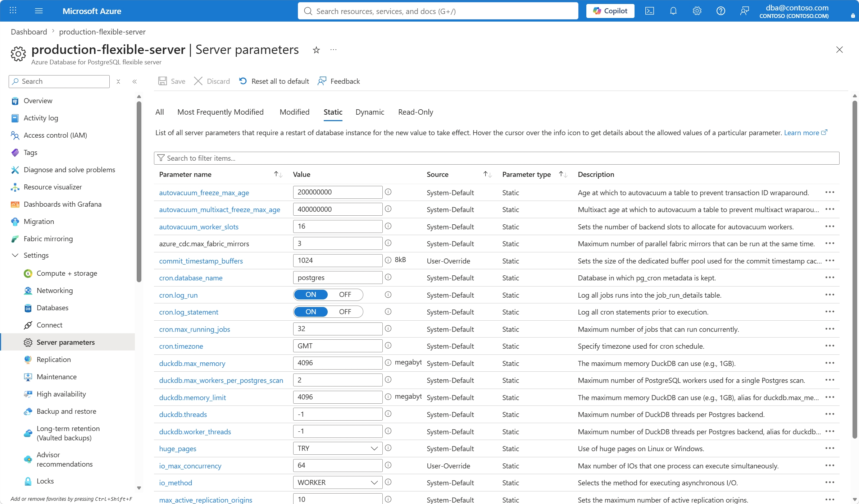Click Reset all to default

[274, 81]
